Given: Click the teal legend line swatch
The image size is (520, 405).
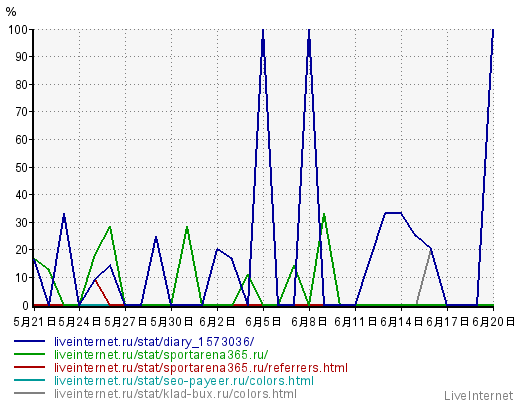Looking at the screenshot, I should point(29,380).
